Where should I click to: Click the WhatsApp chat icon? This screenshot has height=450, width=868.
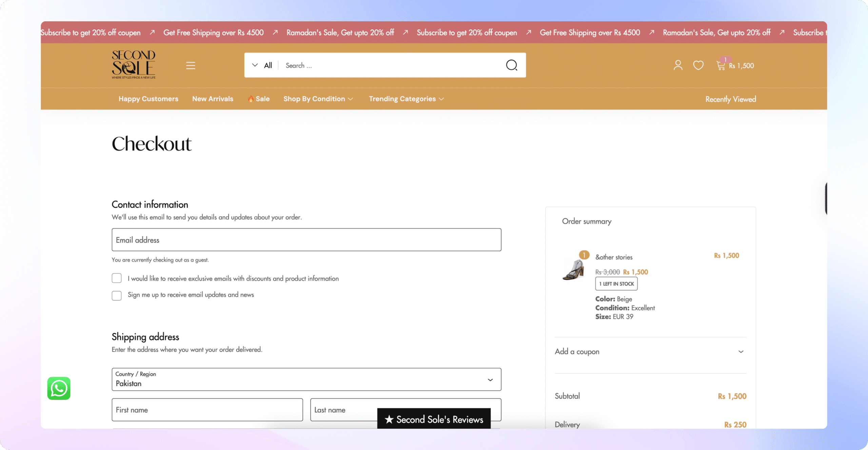coord(59,388)
